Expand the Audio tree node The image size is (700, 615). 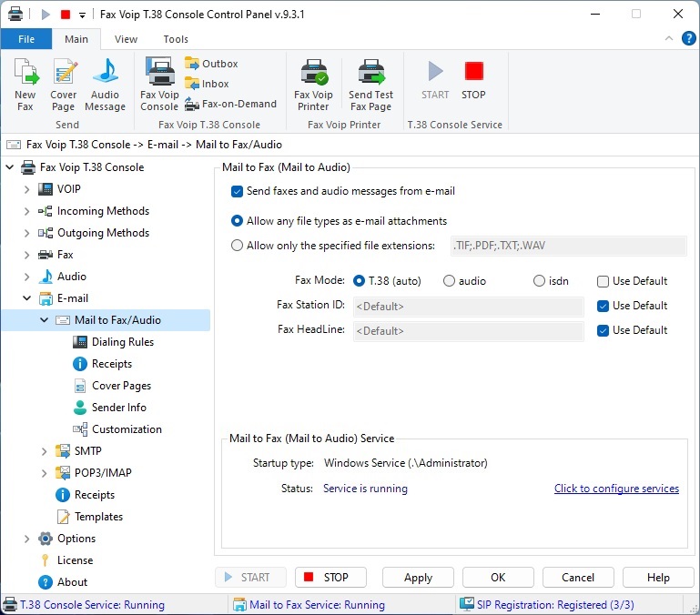pos(26,277)
